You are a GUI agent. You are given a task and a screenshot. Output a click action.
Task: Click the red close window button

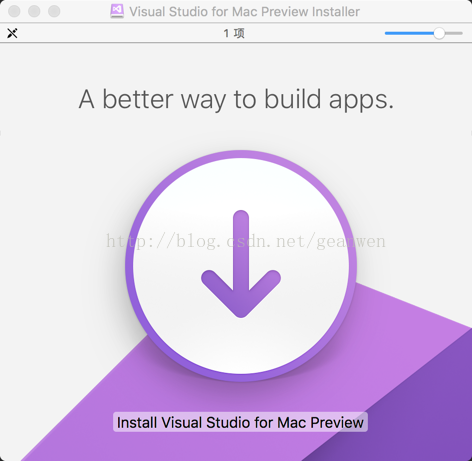coord(14,11)
